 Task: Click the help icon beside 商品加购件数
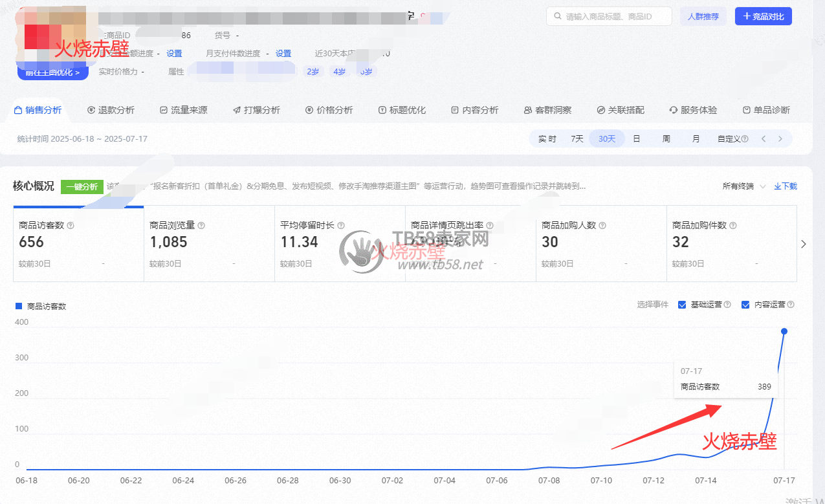(x=733, y=226)
